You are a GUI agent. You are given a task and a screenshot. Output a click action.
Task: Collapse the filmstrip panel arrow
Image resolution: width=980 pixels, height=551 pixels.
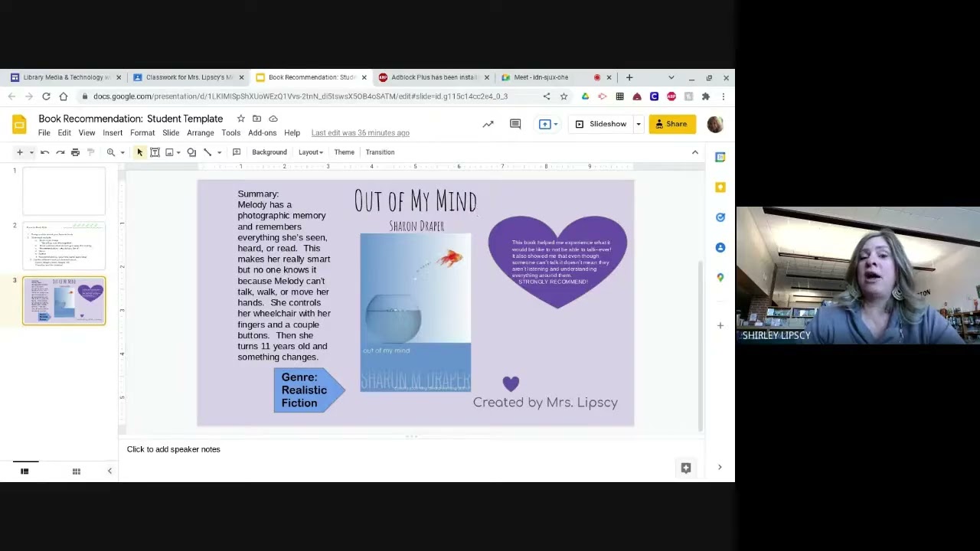pyautogui.click(x=109, y=471)
